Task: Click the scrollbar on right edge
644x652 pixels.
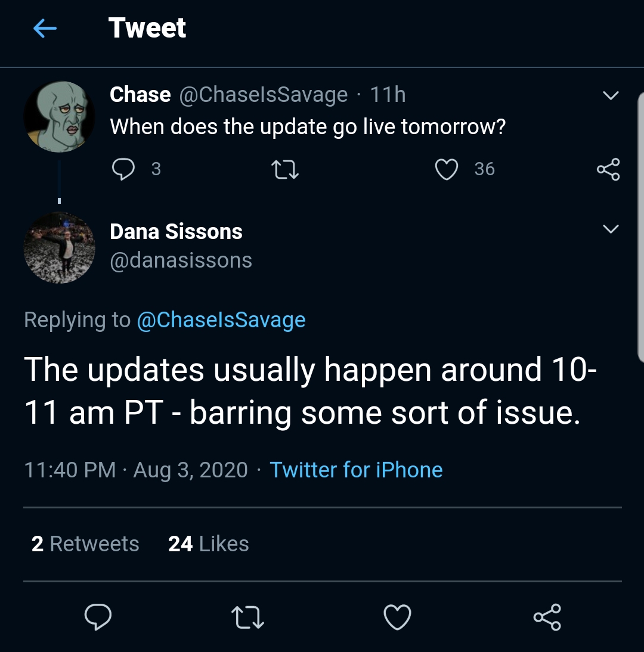Action: [x=640, y=226]
